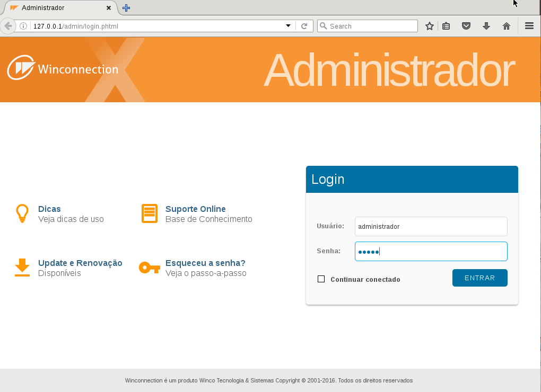Show site information for the current page
The image size is (541, 392).
(23, 26)
